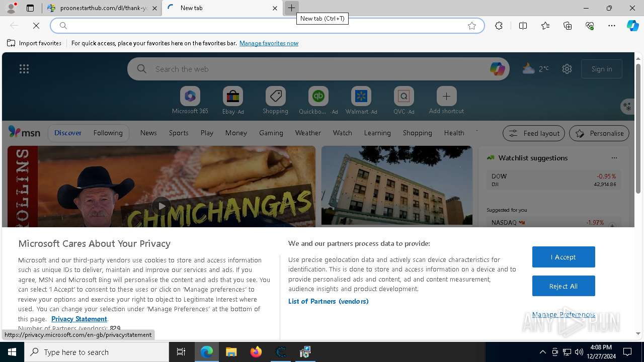The height and width of the screenshot is (362, 644).
Task: Select the Discover tab
Action: (68, 133)
